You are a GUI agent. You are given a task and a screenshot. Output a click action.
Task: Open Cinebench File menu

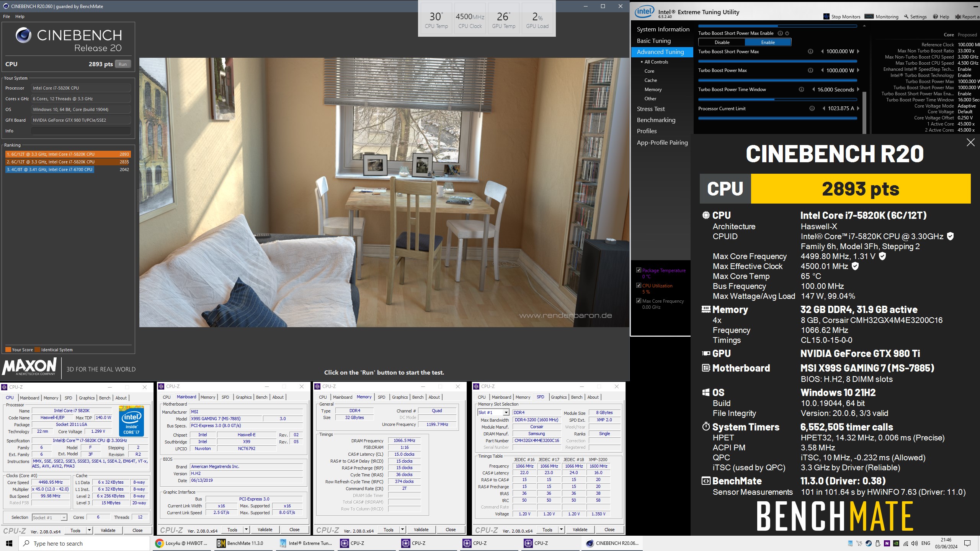tap(7, 16)
